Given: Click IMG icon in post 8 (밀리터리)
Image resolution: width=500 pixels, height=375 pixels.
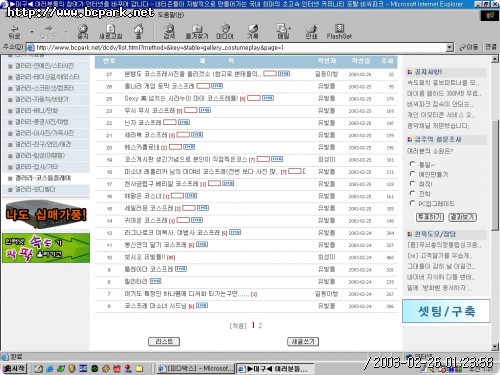Looking at the screenshot, I should (x=155, y=281).
